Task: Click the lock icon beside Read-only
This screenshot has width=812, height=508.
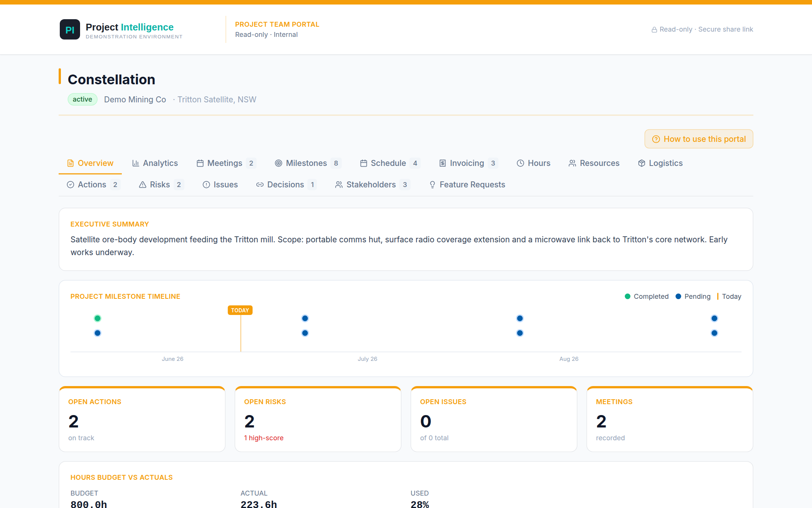Action: (x=654, y=30)
